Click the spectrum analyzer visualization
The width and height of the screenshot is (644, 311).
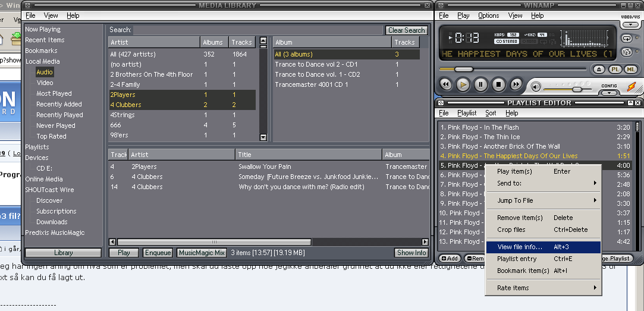[586, 38]
